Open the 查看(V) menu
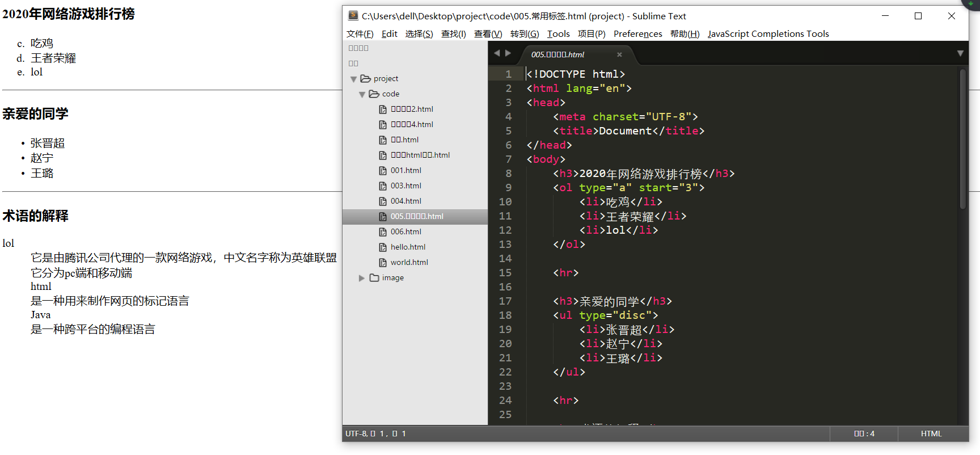This screenshot has height=455, width=980. [488, 34]
